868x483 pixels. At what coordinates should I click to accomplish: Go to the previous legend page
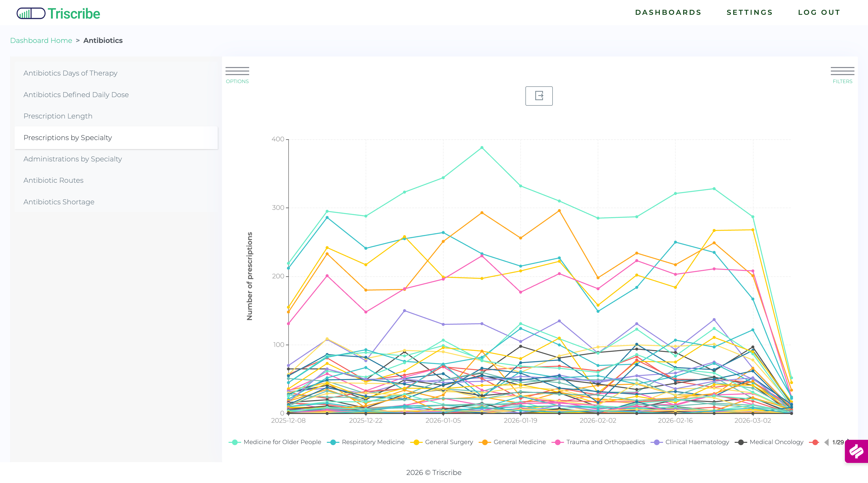coord(827,443)
